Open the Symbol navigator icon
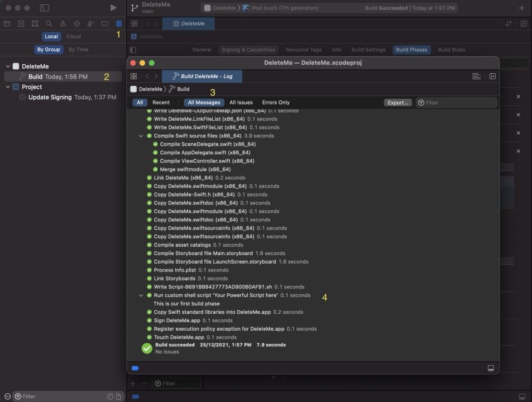 pos(35,24)
